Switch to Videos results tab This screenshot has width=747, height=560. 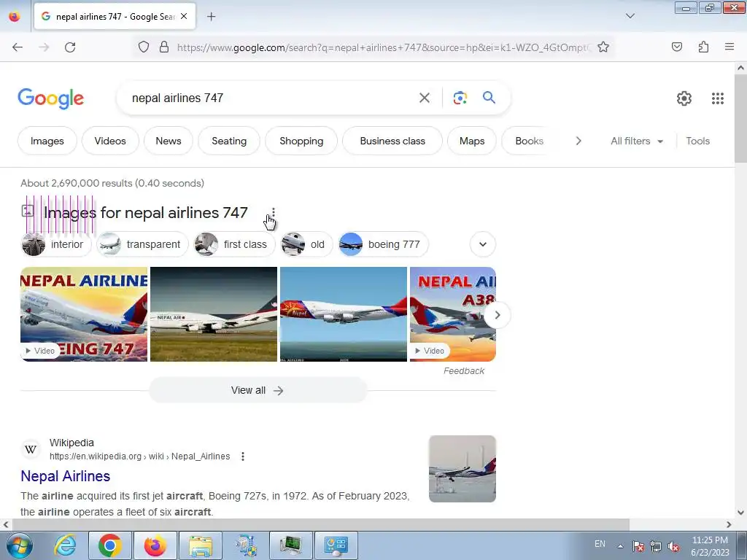(110, 141)
